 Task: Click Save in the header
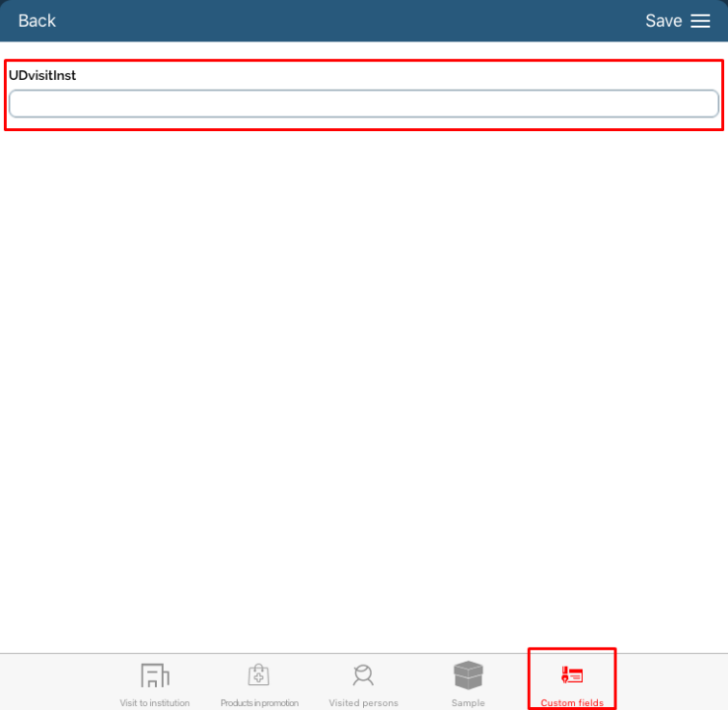click(663, 21)
